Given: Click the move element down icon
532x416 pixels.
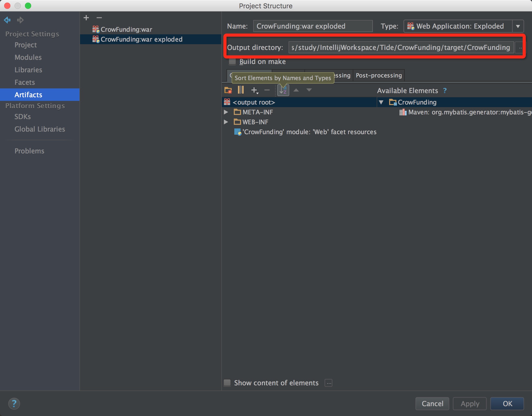Looking at the screenshot, I should [x=310, y=90].
